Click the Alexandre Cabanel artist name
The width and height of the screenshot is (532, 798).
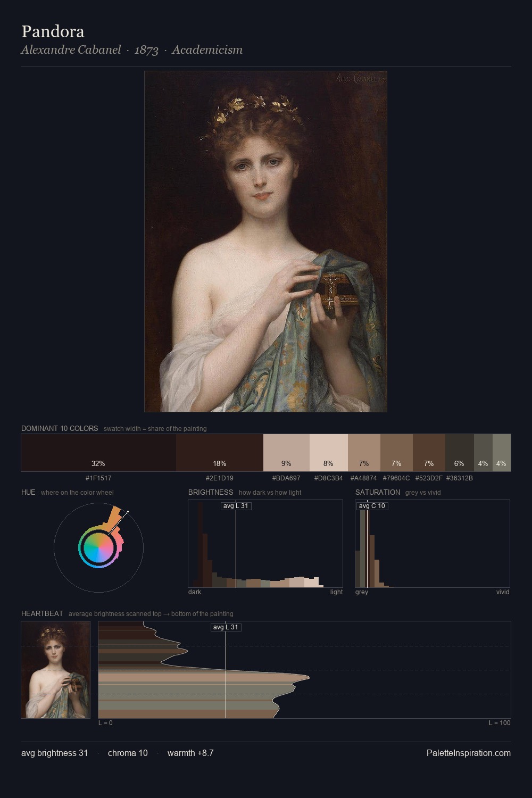[x=71, y=50]
